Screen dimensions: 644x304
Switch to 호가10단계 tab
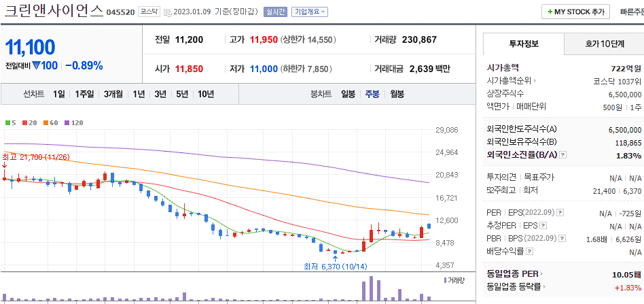pos(605,44)
